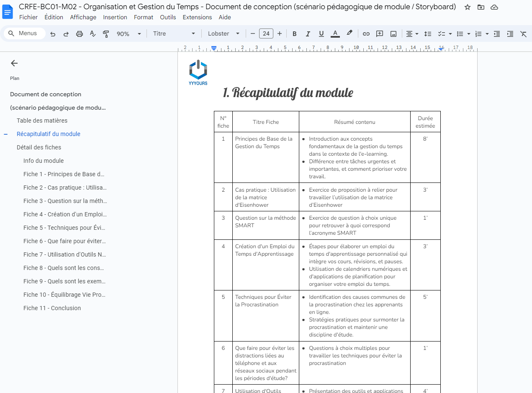
Task: Open the Format menu
Action: 144,17
